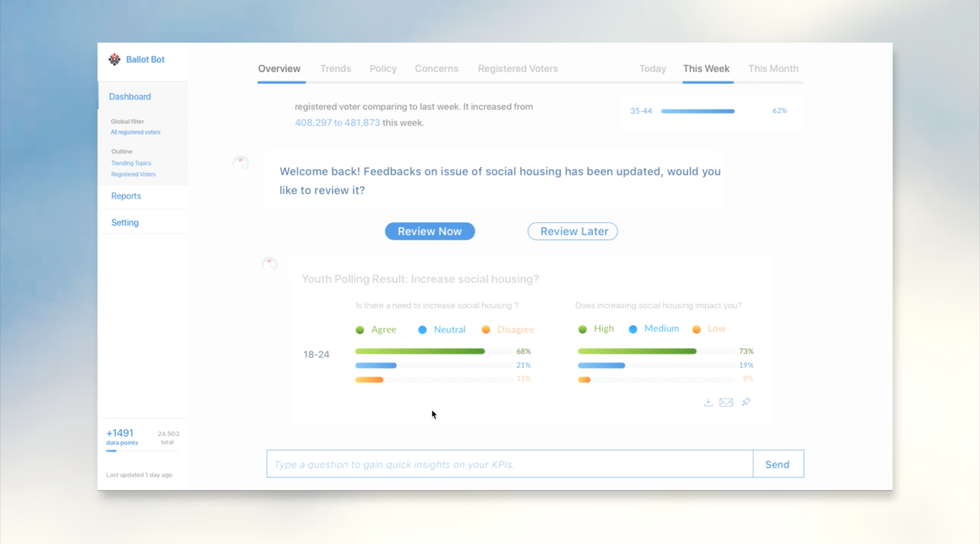Click the Medium impact 19% bar
This screenshot has width=980, height=544.
pyautogui.click(x=601, y=365)
